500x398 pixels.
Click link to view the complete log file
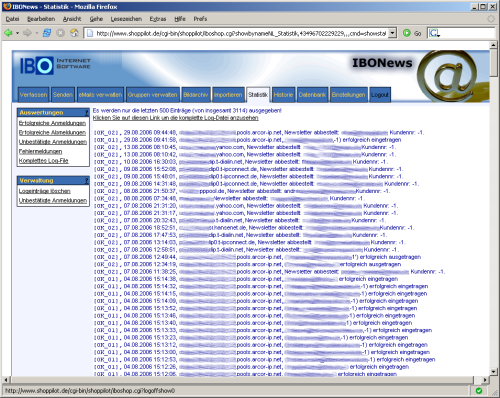tap(176, 118)
